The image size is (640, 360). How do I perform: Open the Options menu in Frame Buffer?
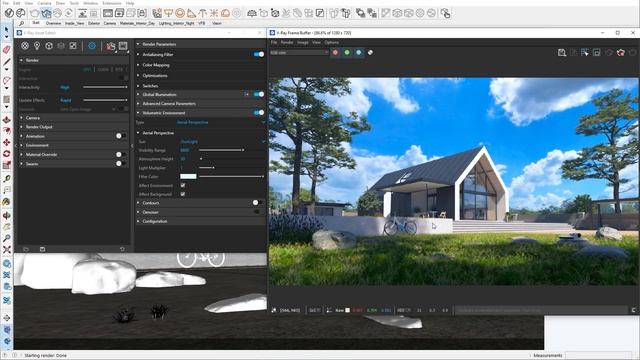(331, 42)
